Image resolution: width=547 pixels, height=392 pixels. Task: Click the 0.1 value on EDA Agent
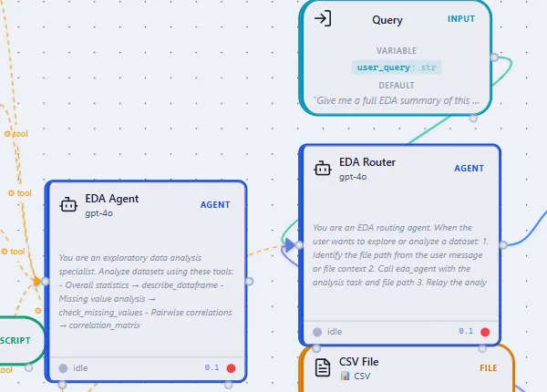212,367
